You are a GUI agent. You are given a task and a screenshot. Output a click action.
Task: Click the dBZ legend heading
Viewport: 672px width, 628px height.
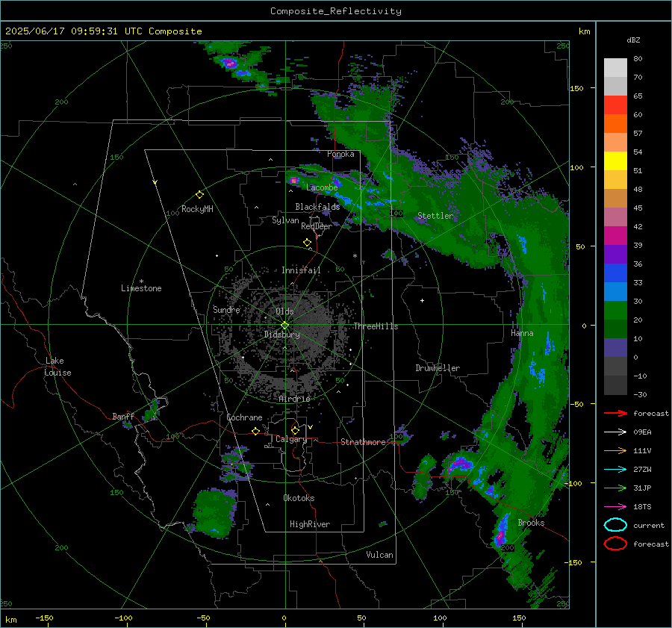click(x=633, y=40)
